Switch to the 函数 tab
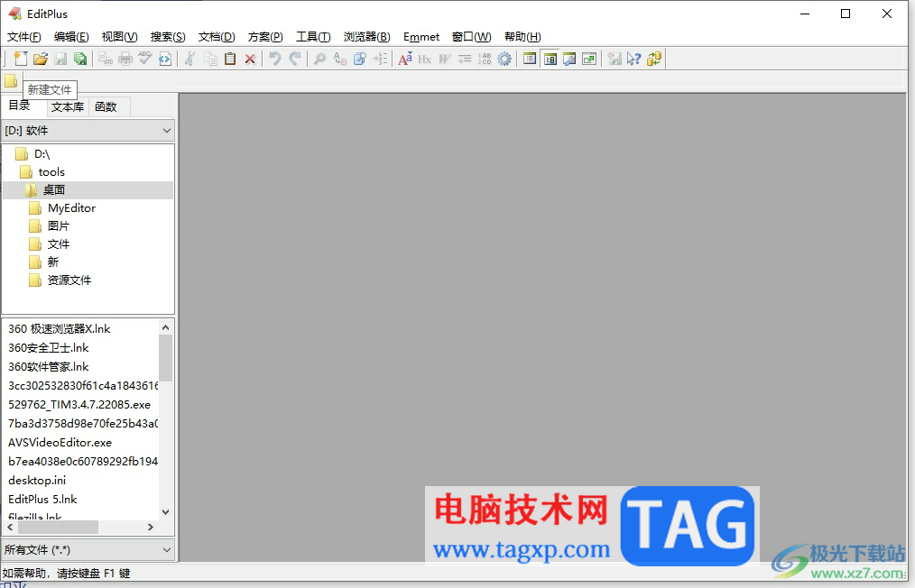The height and width of the screenshot is (588, 915). (x=106, y=106)
